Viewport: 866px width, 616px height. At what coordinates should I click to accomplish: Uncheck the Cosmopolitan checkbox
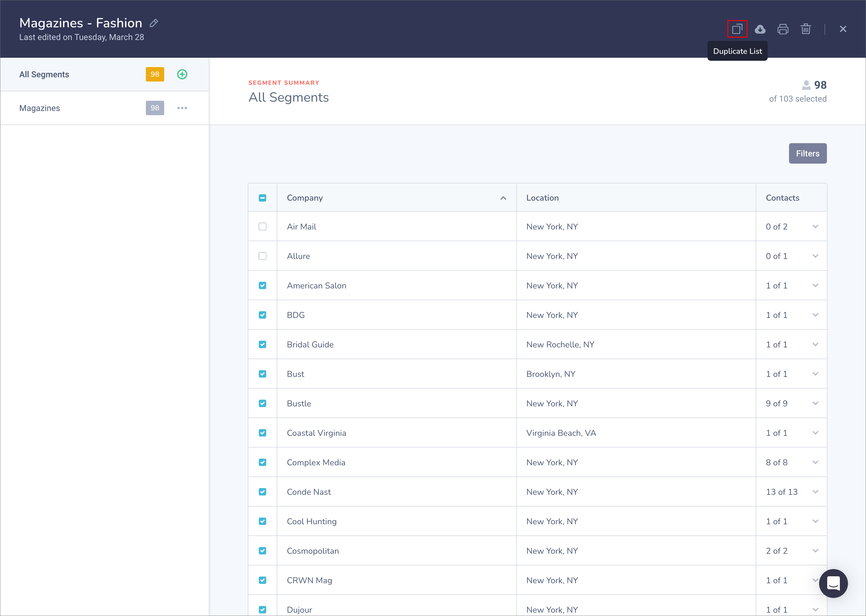tap(263, 551)
